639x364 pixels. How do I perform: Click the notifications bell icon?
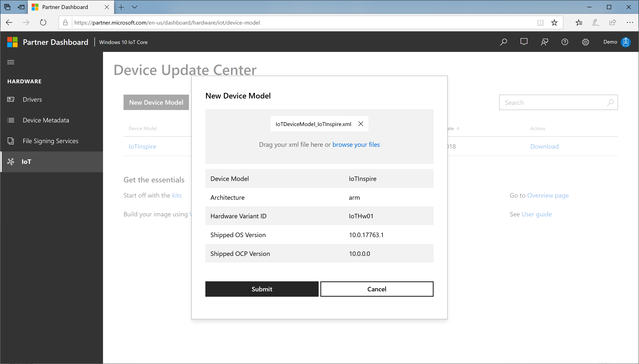524,42
